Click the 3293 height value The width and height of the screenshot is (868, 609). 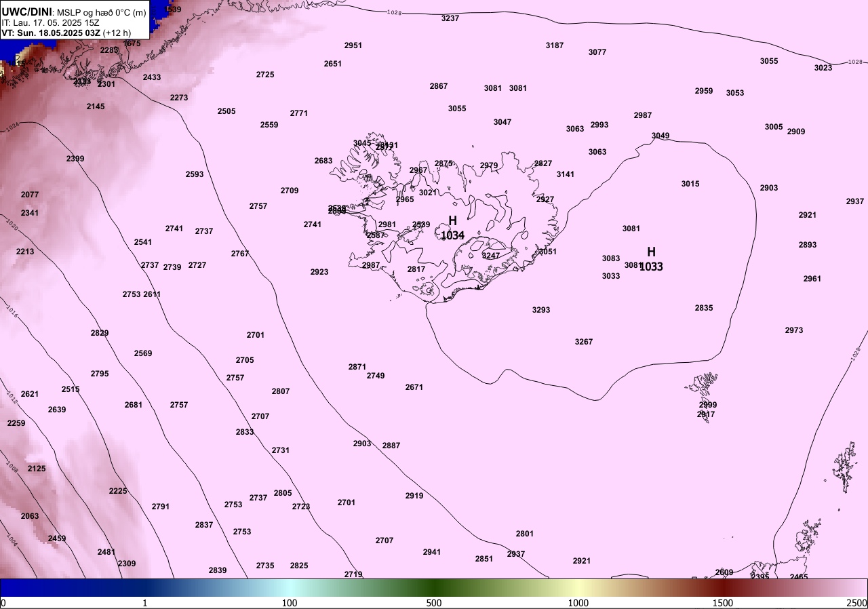click(541, 310)
